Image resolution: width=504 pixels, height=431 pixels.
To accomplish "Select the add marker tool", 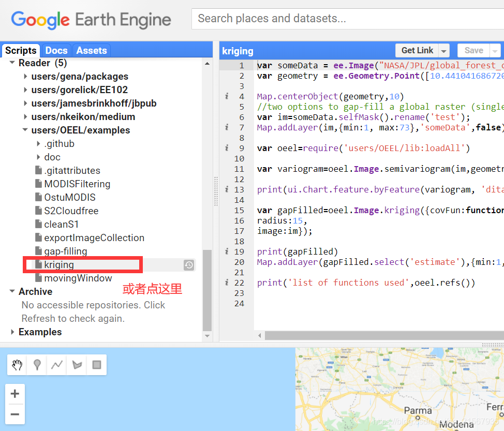I will [x=37, y=365].
